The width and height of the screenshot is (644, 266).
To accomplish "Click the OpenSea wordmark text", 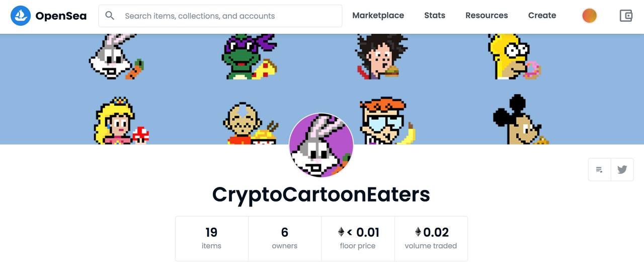I will (x=61, y=16).
